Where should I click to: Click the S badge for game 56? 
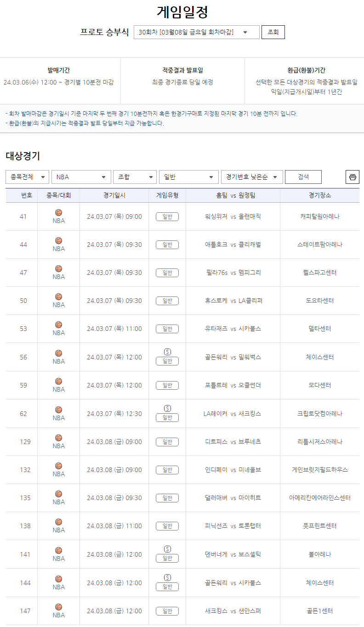167,352
